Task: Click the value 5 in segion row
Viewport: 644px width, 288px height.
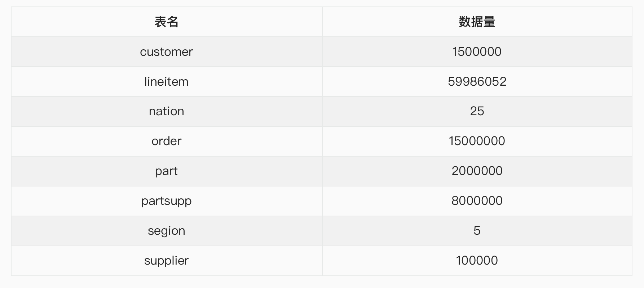Action: point(477,231)
